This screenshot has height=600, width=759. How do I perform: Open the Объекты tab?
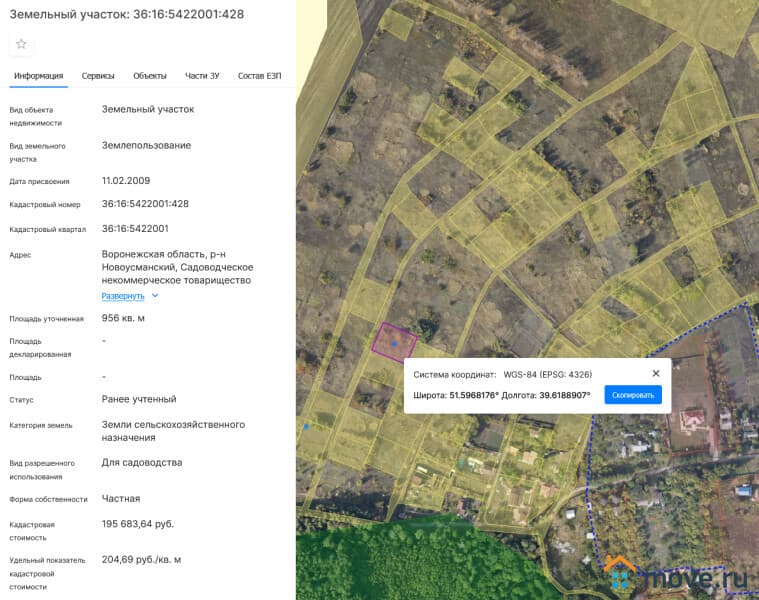tap(150, 76)
